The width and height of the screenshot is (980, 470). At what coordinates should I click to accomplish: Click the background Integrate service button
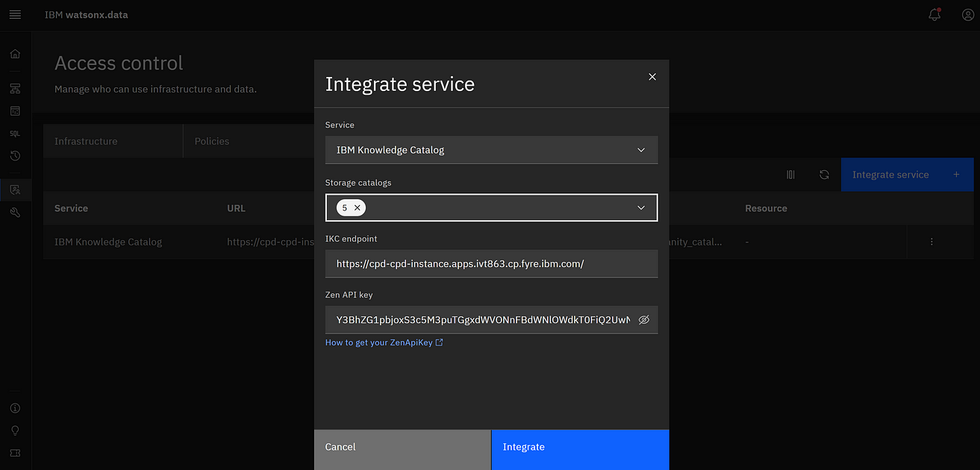click(907, 175)
